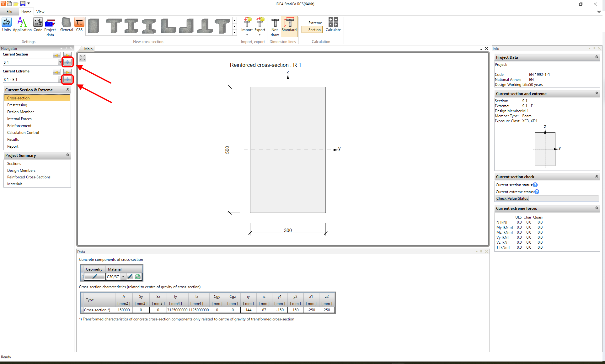
Task: Collapse the Project Data section
Action: click(597, 57)
